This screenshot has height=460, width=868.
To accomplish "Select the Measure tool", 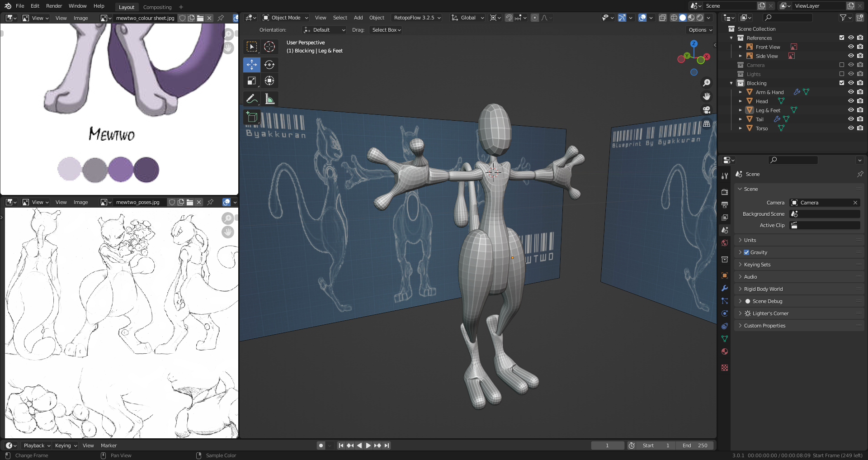I will (x=269, y=99).
